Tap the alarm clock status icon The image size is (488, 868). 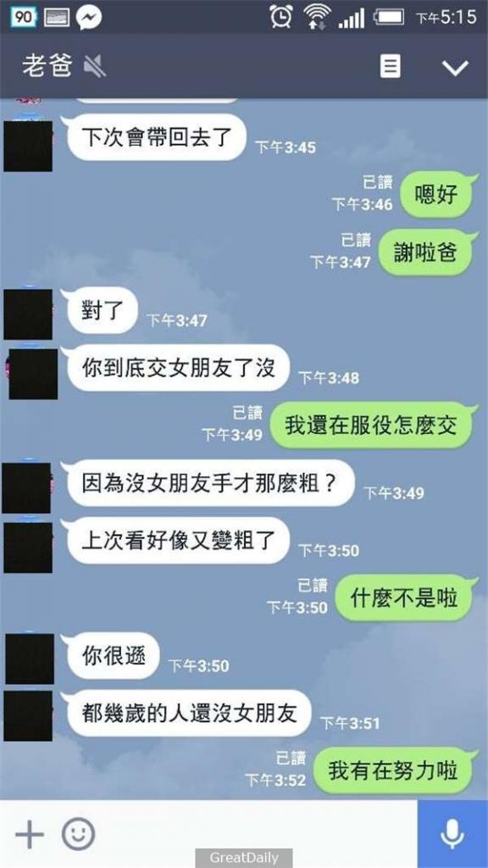point(281,16)
